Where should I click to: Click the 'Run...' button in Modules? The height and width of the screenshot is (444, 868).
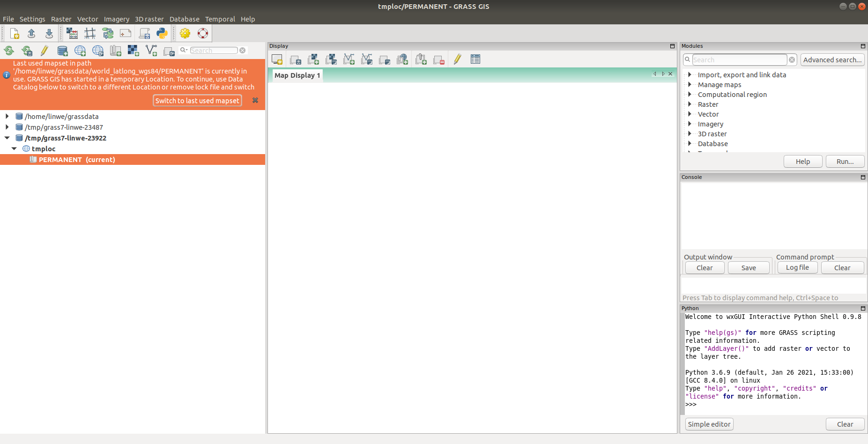coord(845,162)
